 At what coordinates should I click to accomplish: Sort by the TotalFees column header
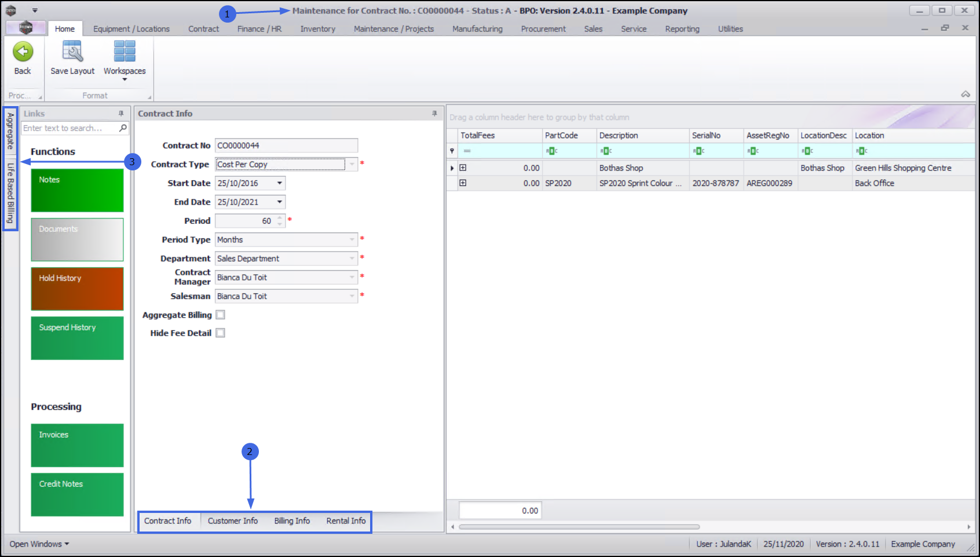[x=500, y=136]
